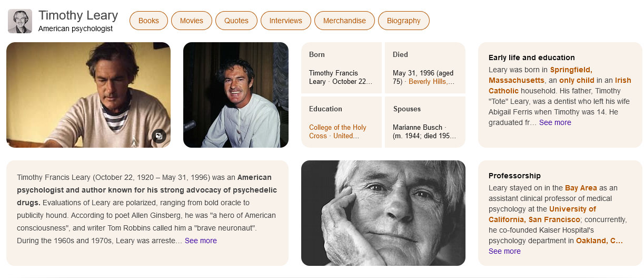644x278 pixels.
Task: Click Timothy Leary's small profile avatar
Action: coord(20,21)
